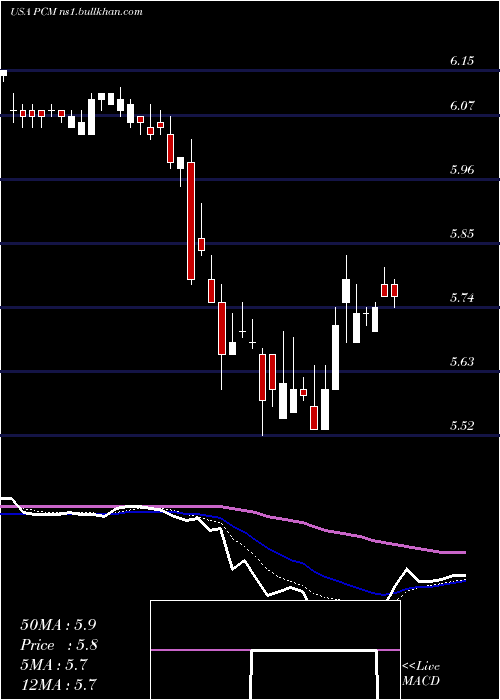Click the <<Live MACD label

point(421,674)
